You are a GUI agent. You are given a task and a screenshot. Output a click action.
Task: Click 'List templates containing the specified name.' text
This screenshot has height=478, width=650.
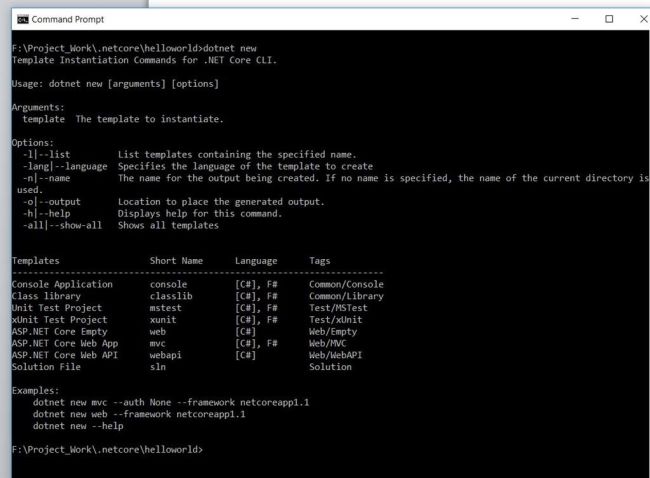237,155
